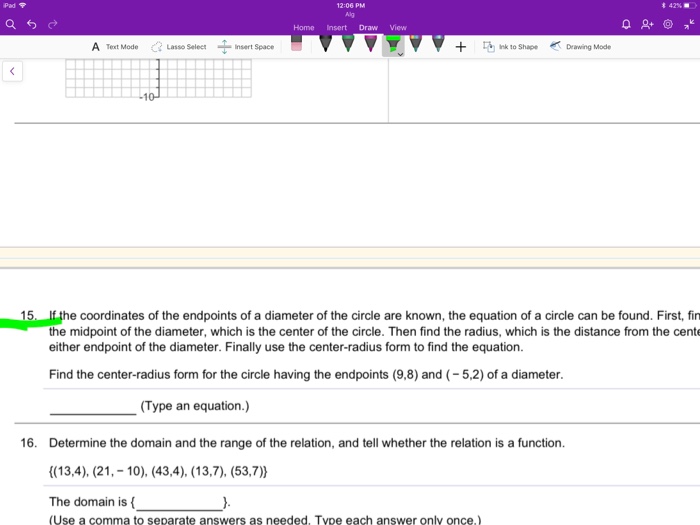This screenshot has height=525, width=700.
Task: Tap the exit full screen arrows icon
Action: coord(689,25)
